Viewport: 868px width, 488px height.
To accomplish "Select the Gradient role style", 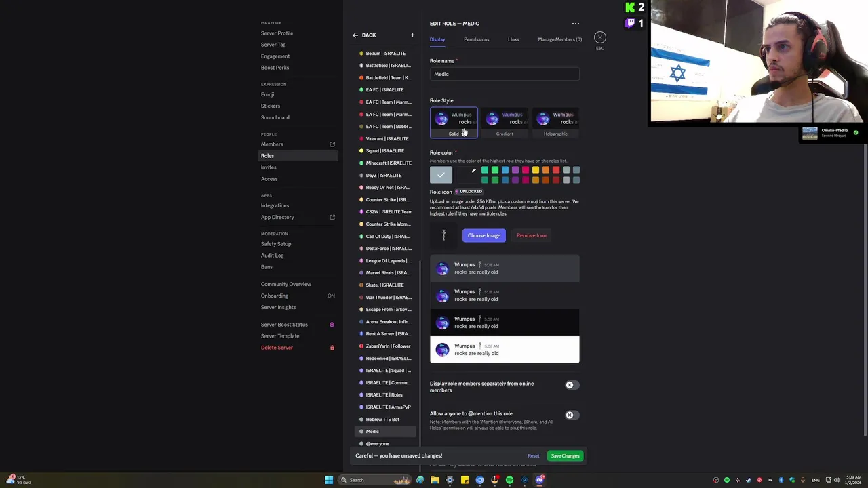I will [505, 122].
